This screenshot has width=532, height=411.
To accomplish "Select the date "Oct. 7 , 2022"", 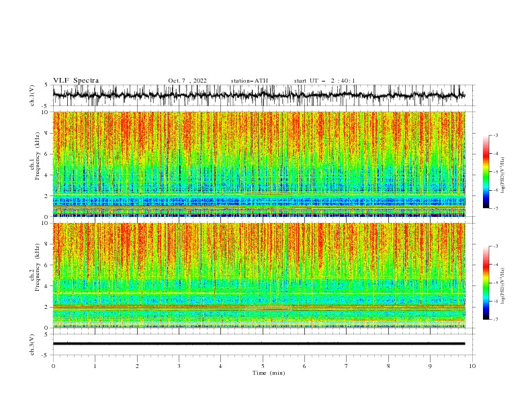I will pos(187,81).
